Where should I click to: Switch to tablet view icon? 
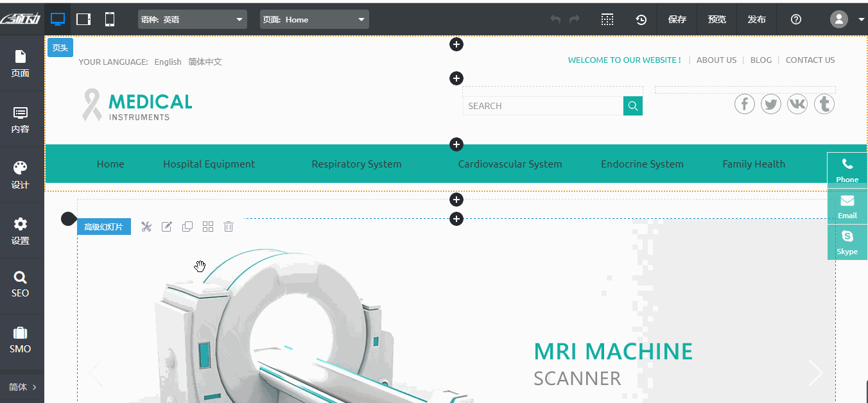(x=83, y=19)
